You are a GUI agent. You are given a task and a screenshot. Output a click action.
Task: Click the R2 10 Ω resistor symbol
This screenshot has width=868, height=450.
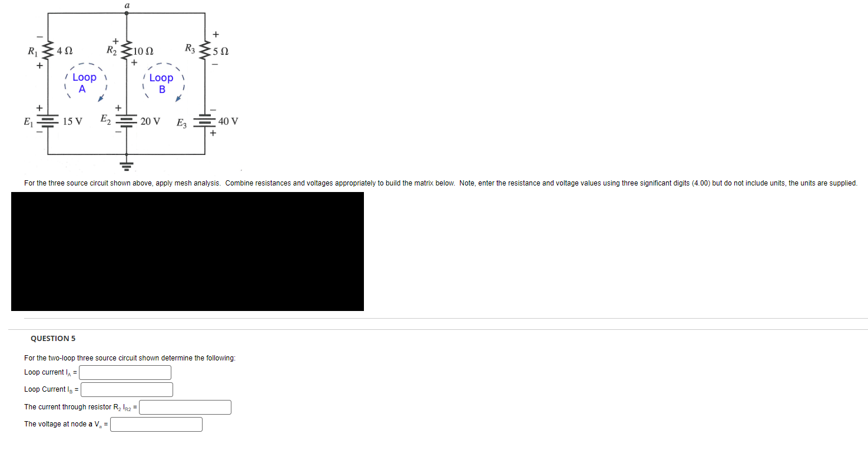click(x=126, y=51)
